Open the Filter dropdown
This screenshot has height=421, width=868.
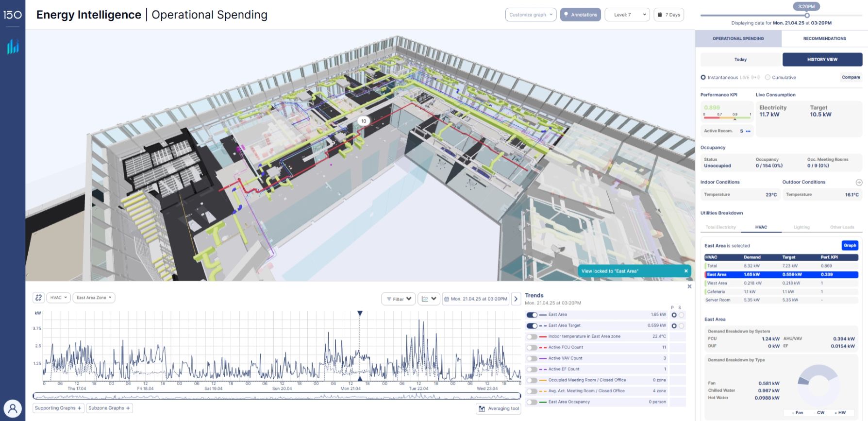(399, 299)
